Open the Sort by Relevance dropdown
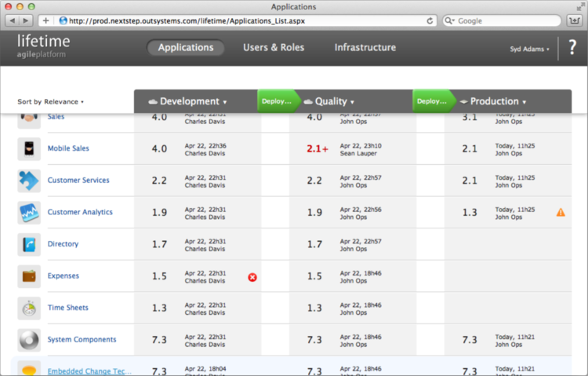This screenshot has height=376, width=588. 51,102
